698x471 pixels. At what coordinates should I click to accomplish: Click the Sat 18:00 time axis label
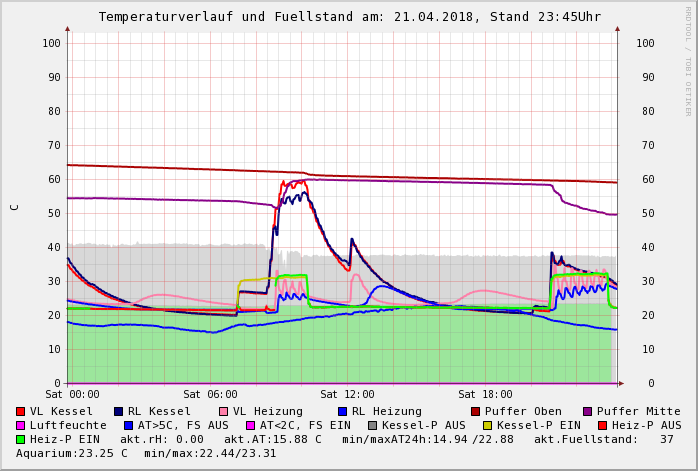[x=485, y=394]
